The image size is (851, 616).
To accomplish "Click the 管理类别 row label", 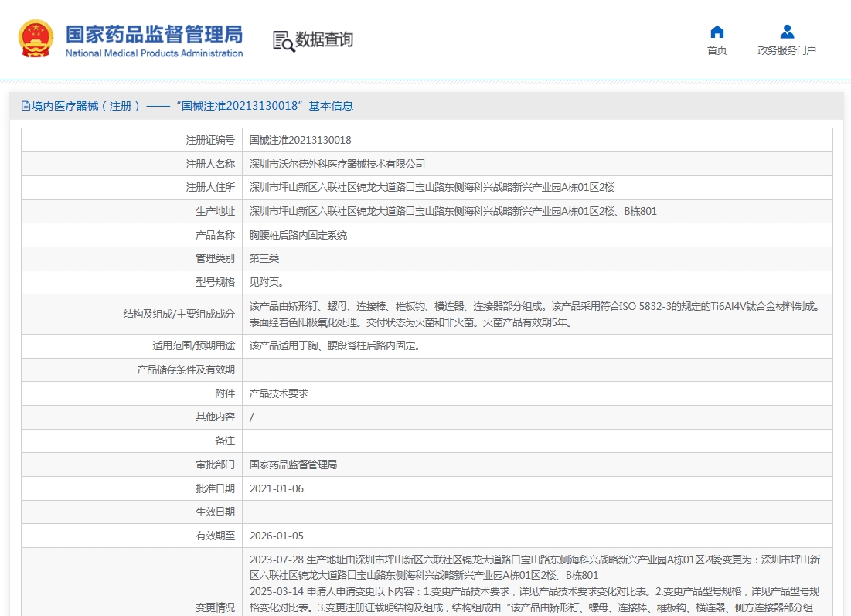I will click(215, 258).
